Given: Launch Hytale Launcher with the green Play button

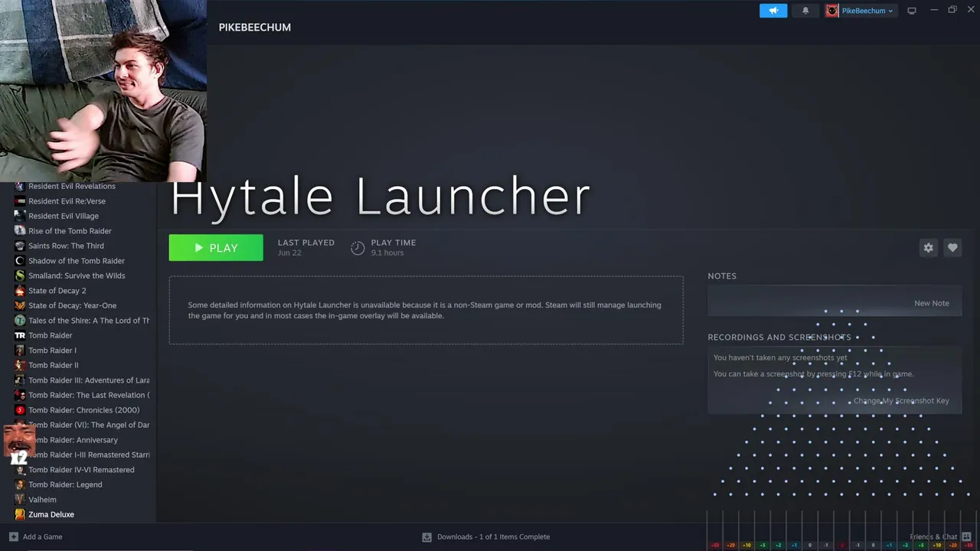Looking at the screenshot, I should 216,248.
